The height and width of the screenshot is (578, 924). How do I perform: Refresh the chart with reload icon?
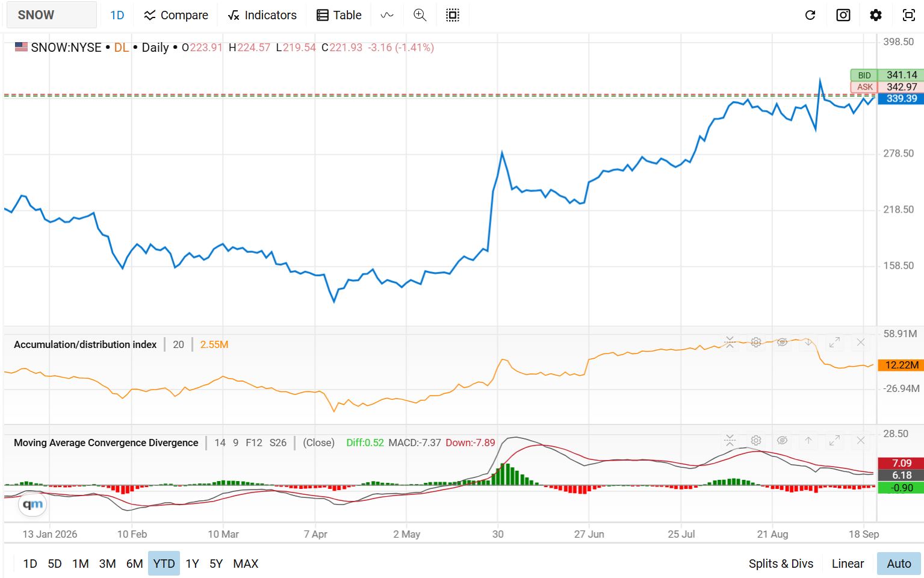pyautogui.click(x=810, y=15)
